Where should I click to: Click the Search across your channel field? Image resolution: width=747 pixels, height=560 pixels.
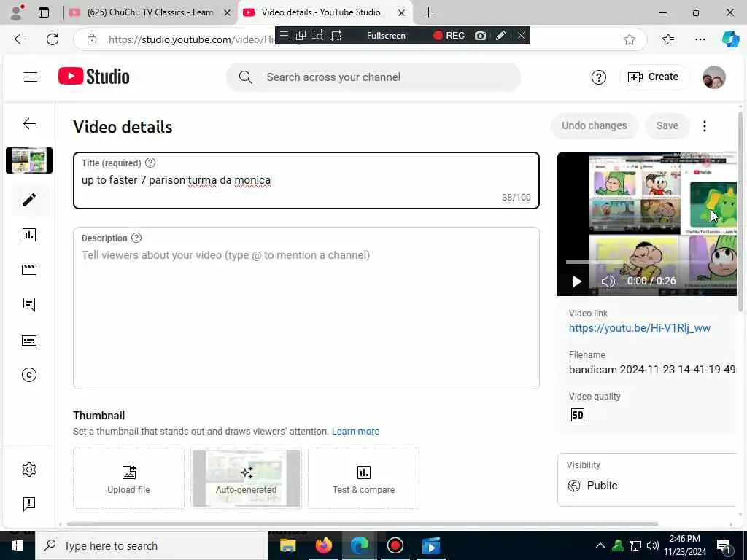tap(373, 77)
